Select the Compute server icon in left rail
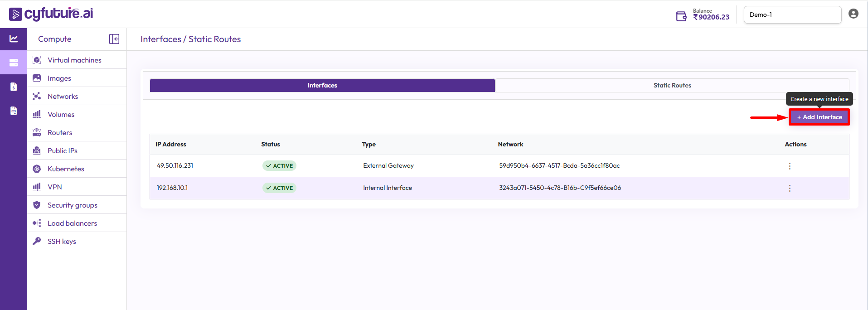The width and height of the screenshot is (868, 310). pos(14,63)
